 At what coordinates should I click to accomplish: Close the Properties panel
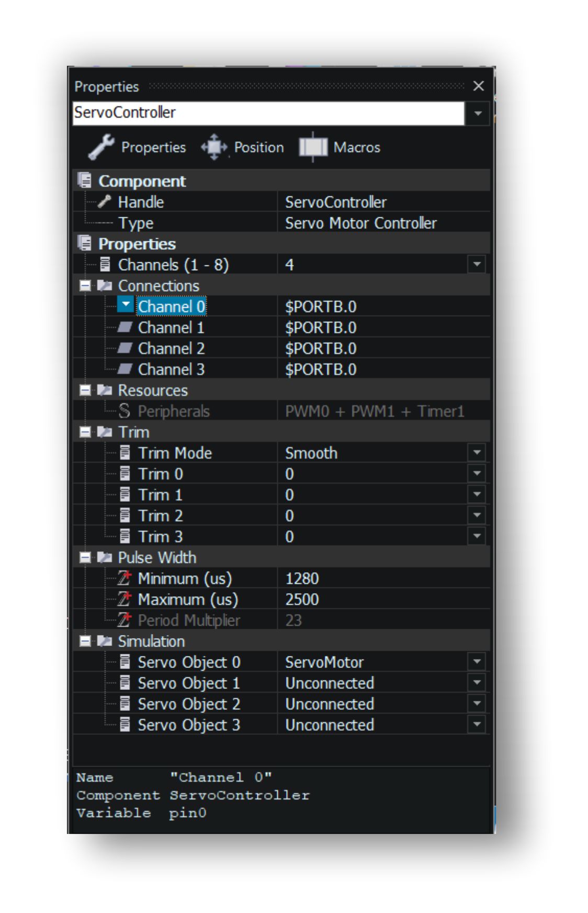478,86
